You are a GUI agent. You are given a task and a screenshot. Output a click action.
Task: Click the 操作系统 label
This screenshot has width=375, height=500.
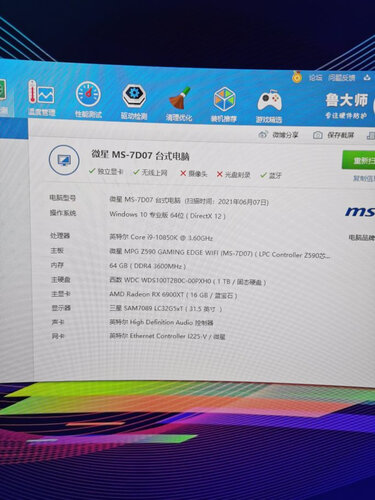pyautogui.click(x=63, y=213)
